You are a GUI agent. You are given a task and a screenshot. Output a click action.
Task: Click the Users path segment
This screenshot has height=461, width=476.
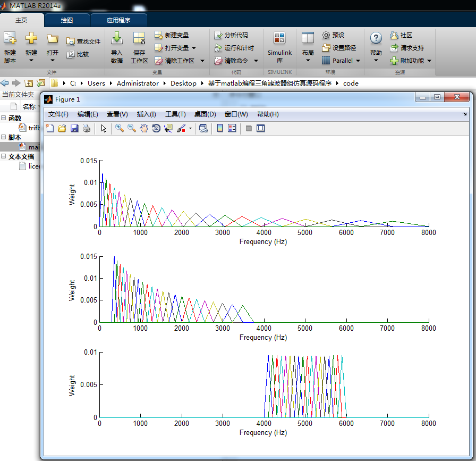(x=96, y=83)
